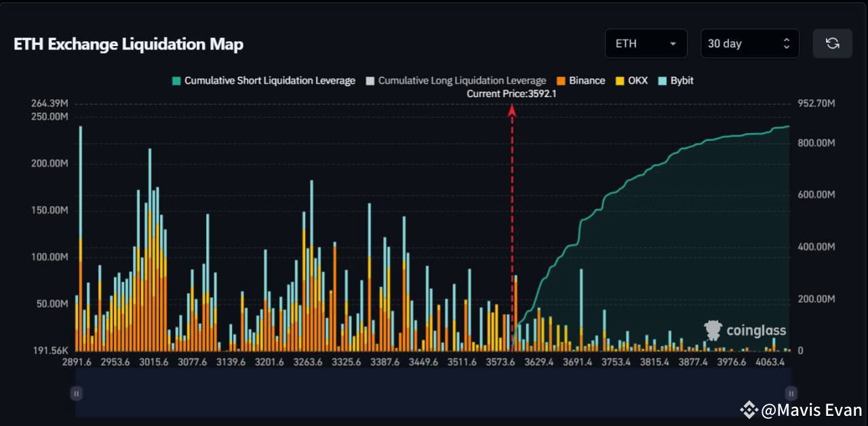Click the left zoom handle below the chart
868x426 pixels.
coord(77,393)
